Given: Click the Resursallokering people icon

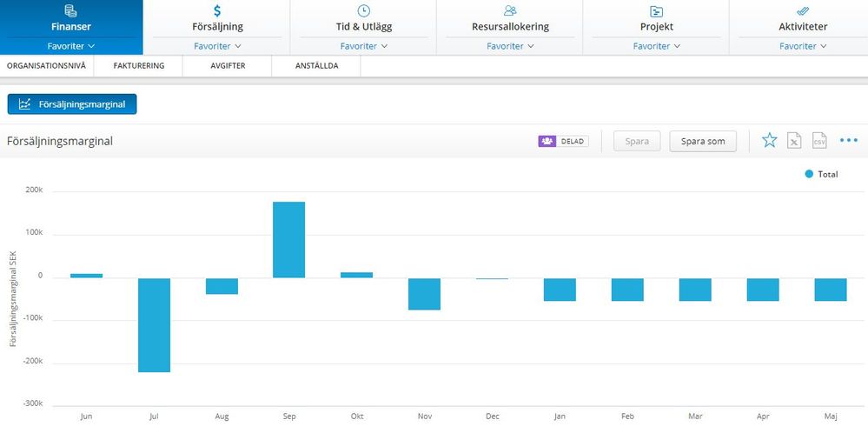Looking at the screenshot, I should [510, 10].
